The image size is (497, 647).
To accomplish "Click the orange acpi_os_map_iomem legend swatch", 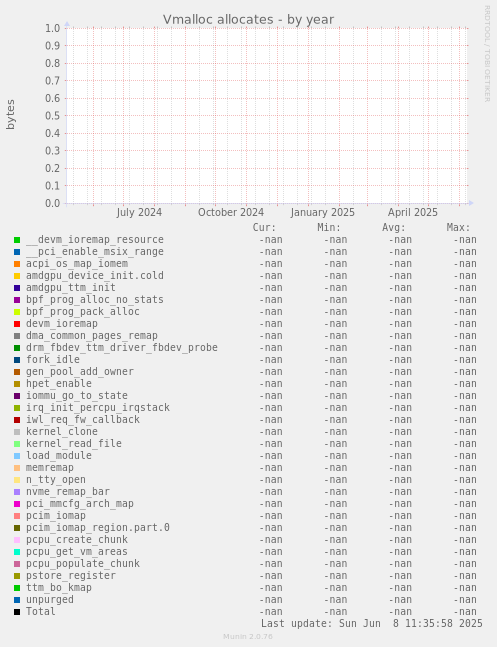I will 17,264.
